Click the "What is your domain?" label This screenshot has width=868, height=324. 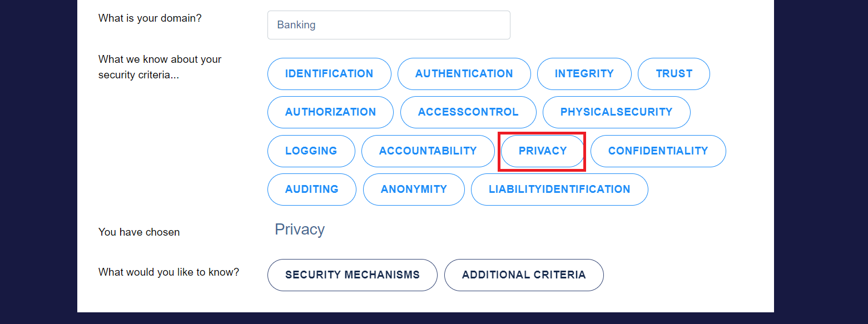pos(150,18)
